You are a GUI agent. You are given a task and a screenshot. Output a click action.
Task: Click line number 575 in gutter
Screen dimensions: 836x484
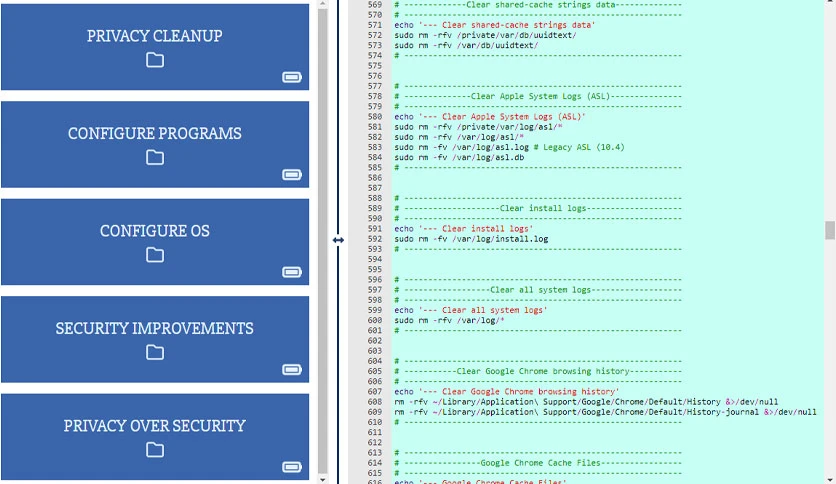(375, 66)
